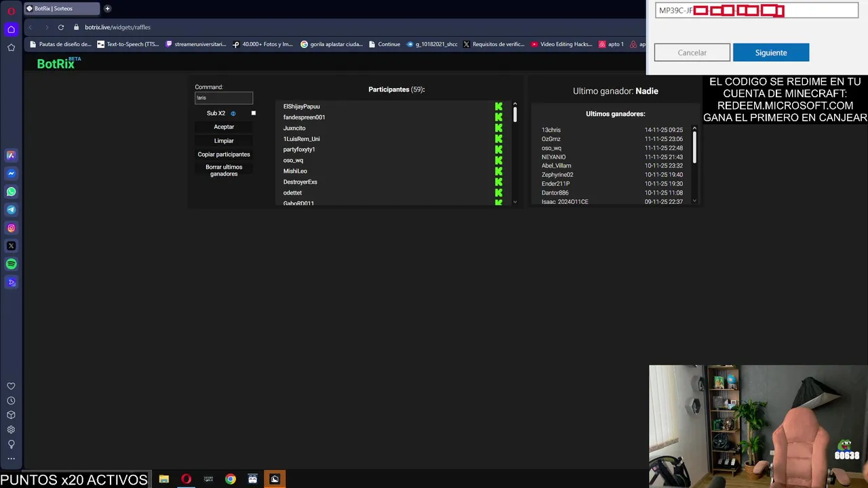Select participant 1LuisRem_Uni

pos(301,139)
